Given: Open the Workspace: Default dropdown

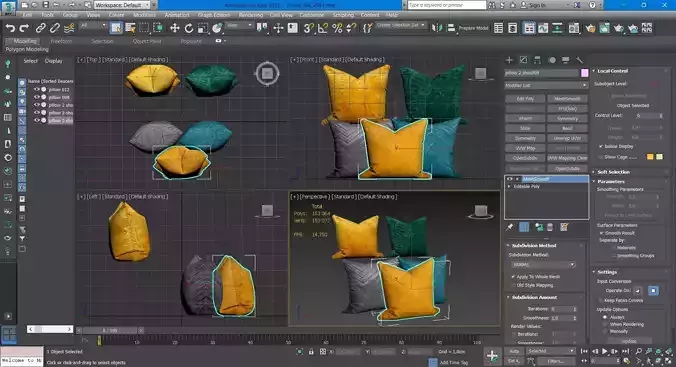Looking at the screenshot, I should [122, 5].
